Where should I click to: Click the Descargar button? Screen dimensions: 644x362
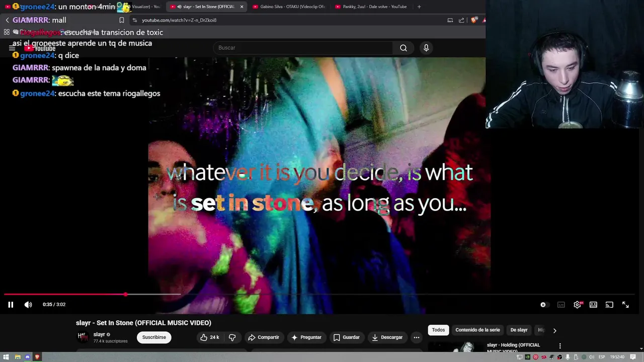click(x=387, y=337)
